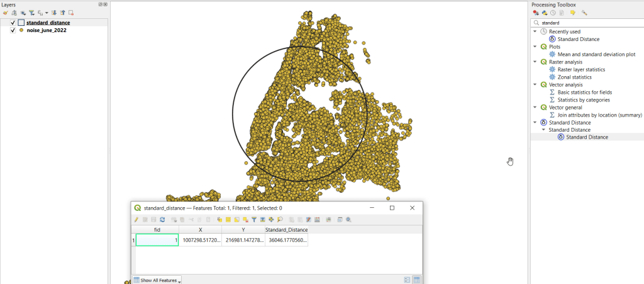Image resolution: width=644 pixels, height=284 pixels.
Task: Reload the attribute table
Action: [162, 220]
